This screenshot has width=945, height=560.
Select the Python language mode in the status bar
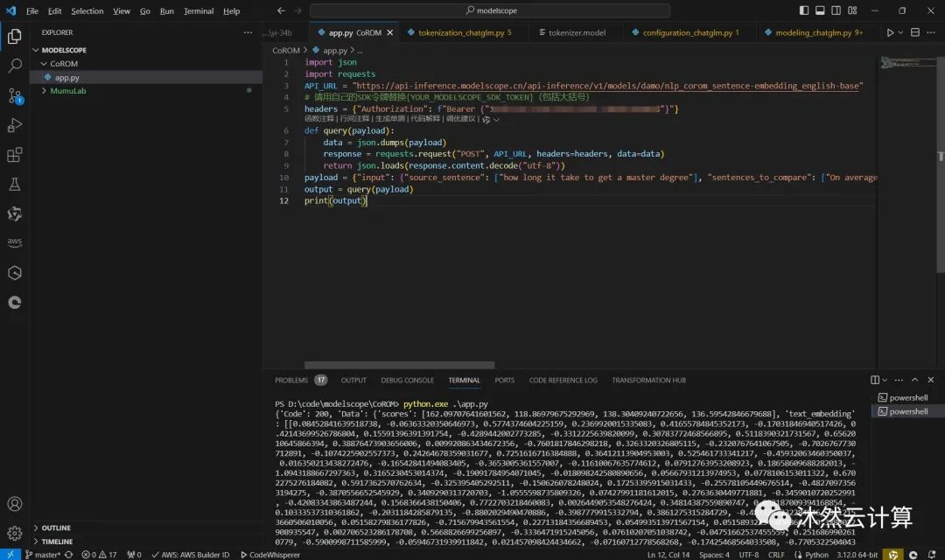[x=811, y=554]
